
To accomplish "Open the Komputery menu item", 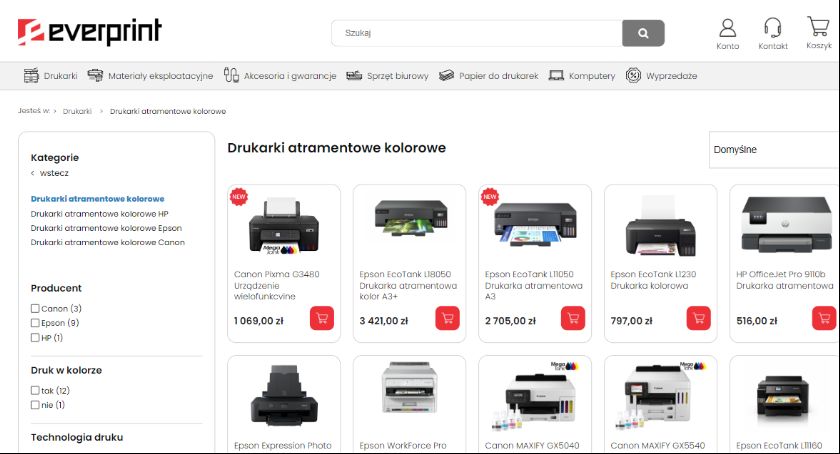I will 592,76.
